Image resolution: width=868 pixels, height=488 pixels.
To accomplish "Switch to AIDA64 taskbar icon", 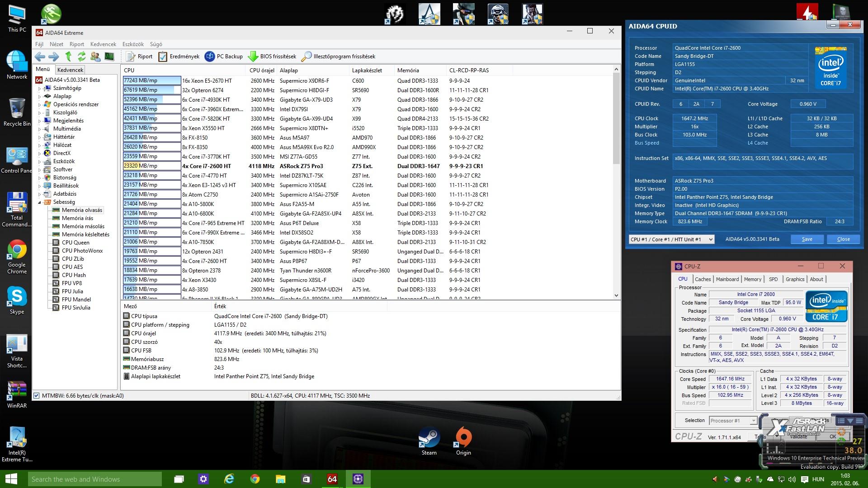I will point(332,479).
